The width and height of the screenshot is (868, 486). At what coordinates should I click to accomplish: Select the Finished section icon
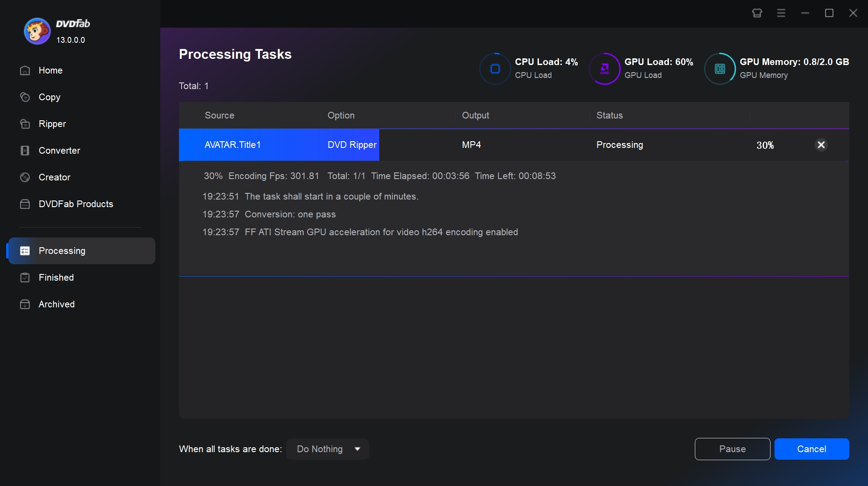click(24, 277)
